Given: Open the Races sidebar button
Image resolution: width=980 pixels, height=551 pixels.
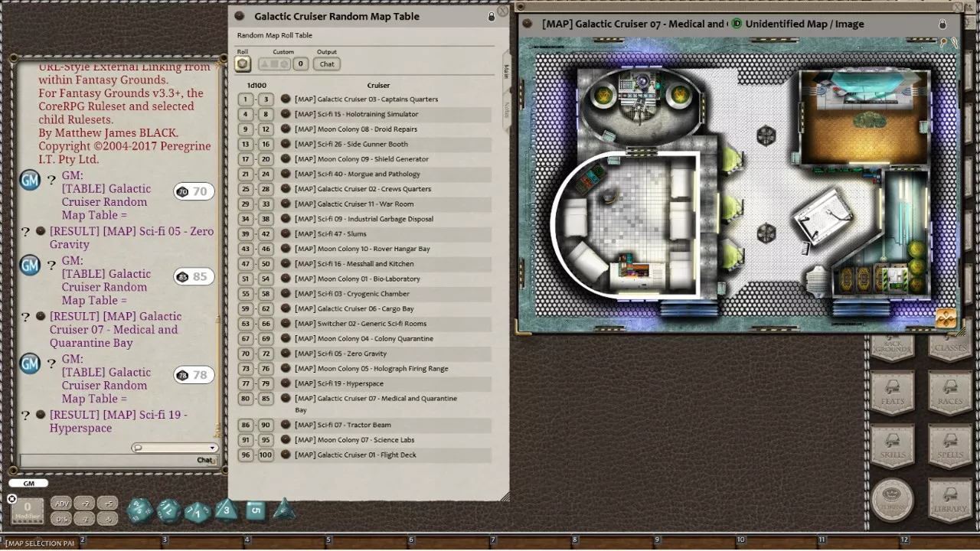Looking at the screenshot, I should tap(950, 392).
